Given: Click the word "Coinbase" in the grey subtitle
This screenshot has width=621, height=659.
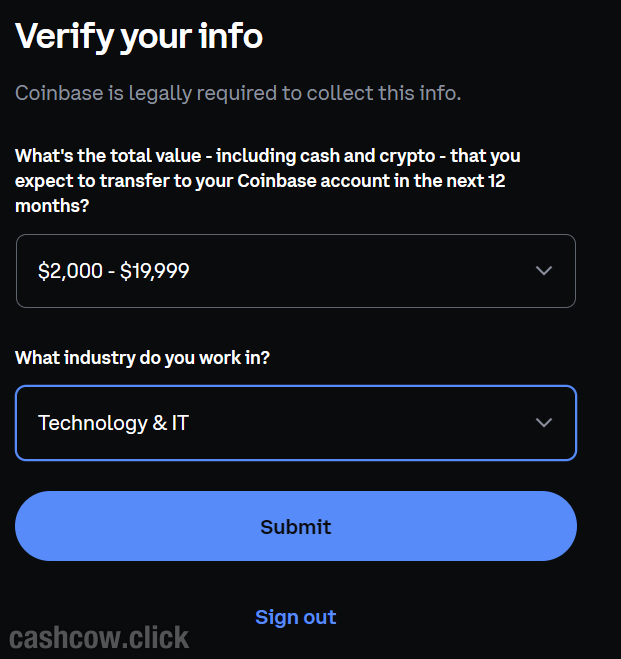Looking at the screenshot, I should pos(57,94).
